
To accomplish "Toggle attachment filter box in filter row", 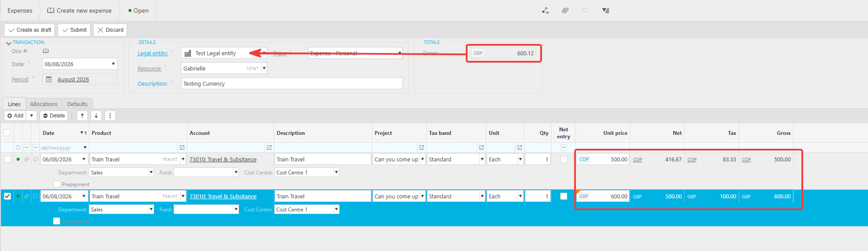I will click(27, 147).
